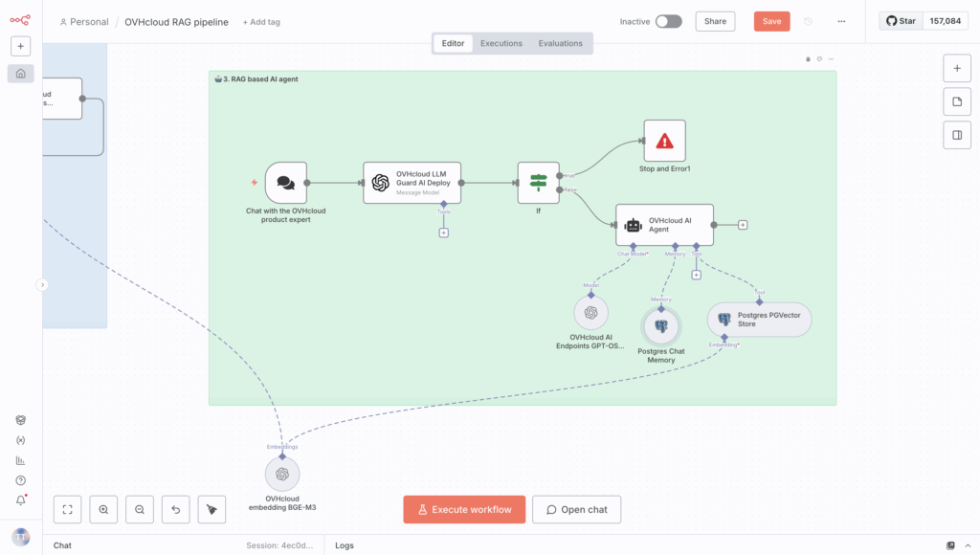Image resolution: width=980 pixels, height=555 pixels.
Task: Open the help question mark icon
Action: pos(21,480)
